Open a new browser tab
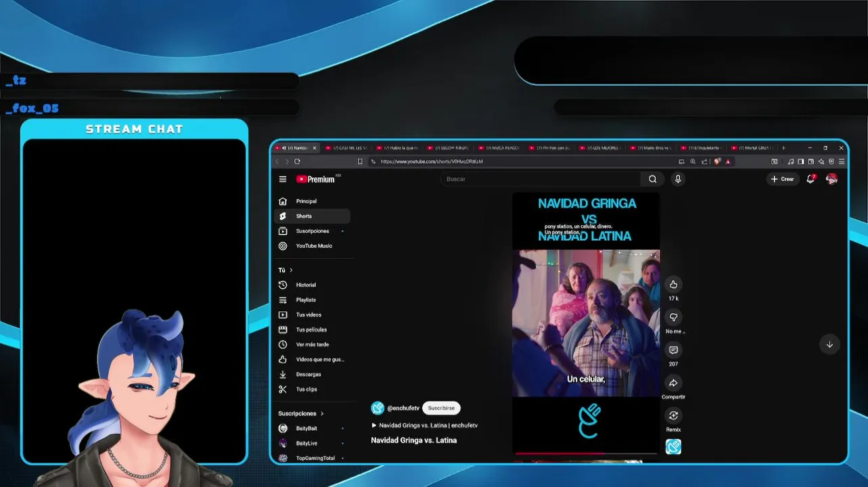This screenshot has width=868, height=487. pyautogui.click(x=783, y=147)
